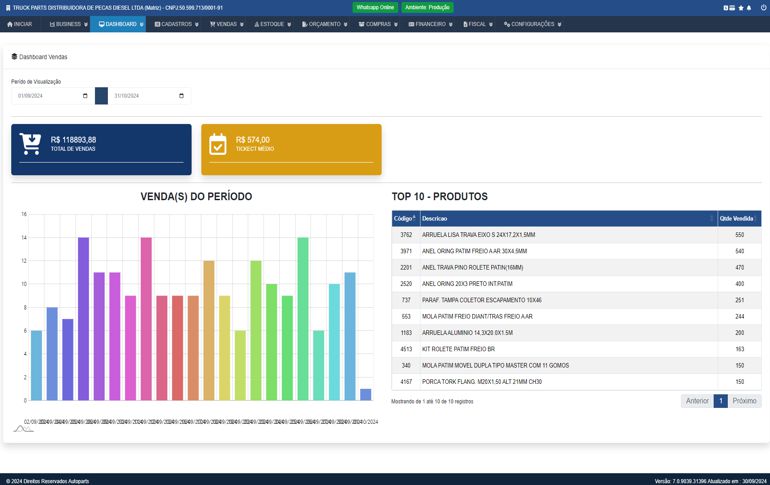Click the Próximo pagination button
Viewport: 770px width, 485px height.
[744, 401]
